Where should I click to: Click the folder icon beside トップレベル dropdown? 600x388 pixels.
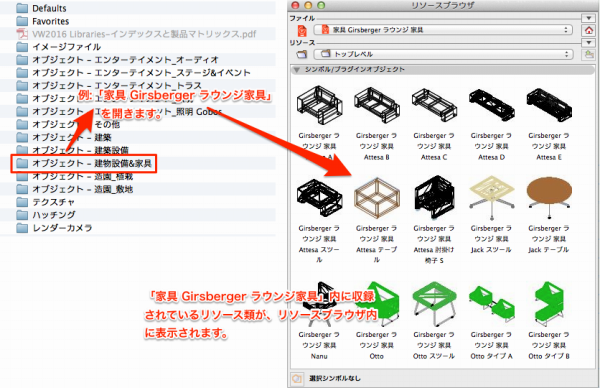pos(302,54)
